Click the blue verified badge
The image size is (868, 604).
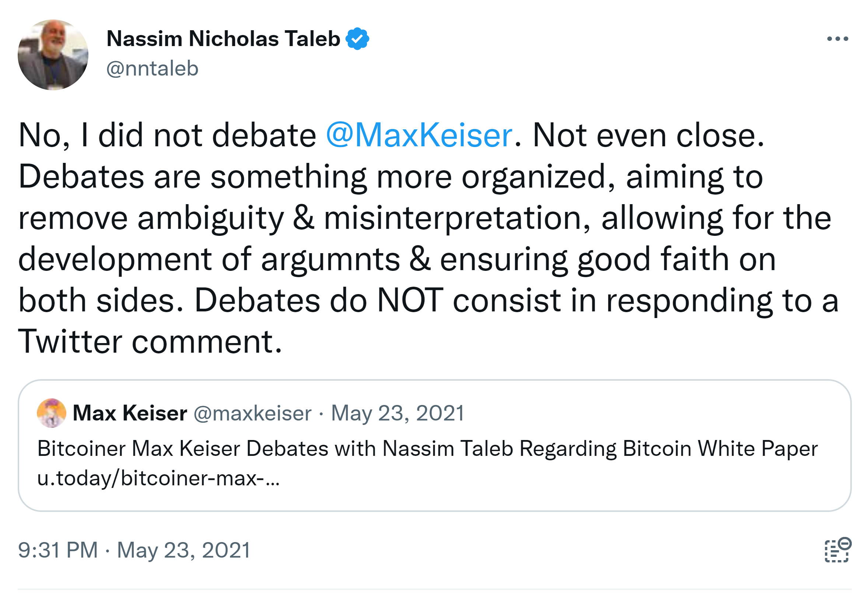(357, 39)
